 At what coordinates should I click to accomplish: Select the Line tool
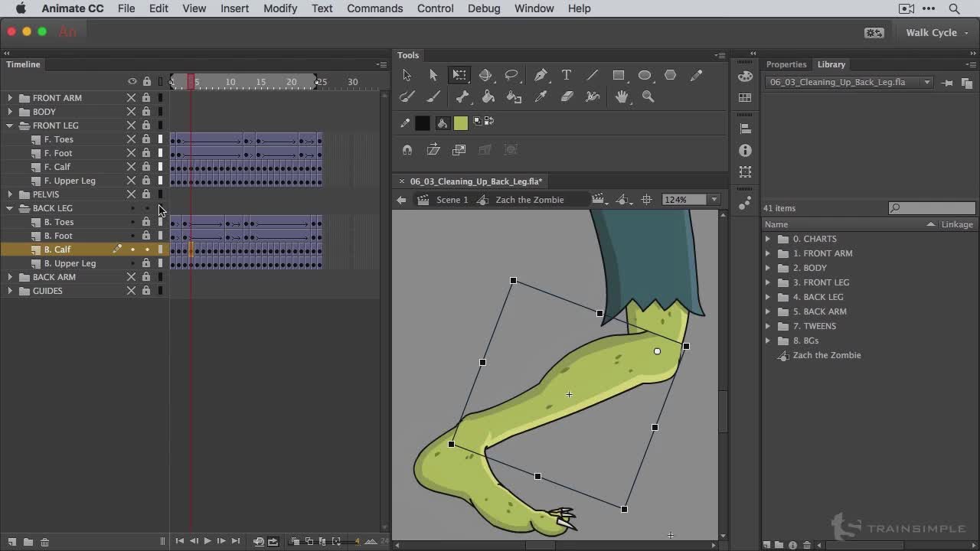pyautogui.click(x=592, y=75)
